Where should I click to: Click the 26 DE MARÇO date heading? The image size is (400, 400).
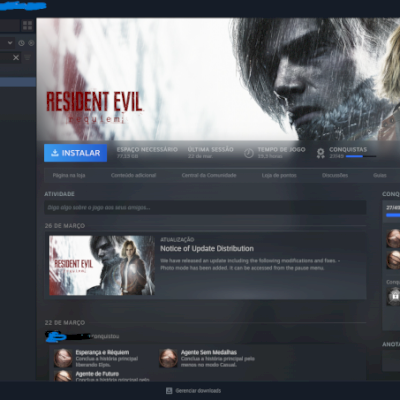(x=65, y=226)
